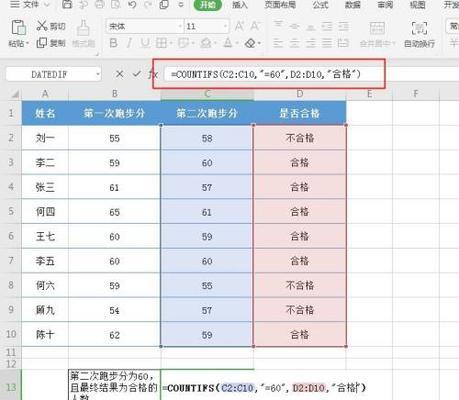This screenshot has height=400, width=459.
Task: Open the Name Box DATEDIF dropdown arrow
Action: [98, 74]
